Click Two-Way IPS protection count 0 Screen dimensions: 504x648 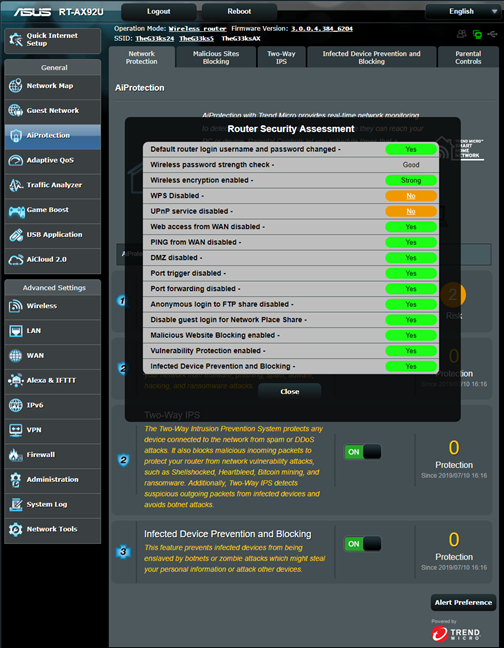tap(454, 448)
